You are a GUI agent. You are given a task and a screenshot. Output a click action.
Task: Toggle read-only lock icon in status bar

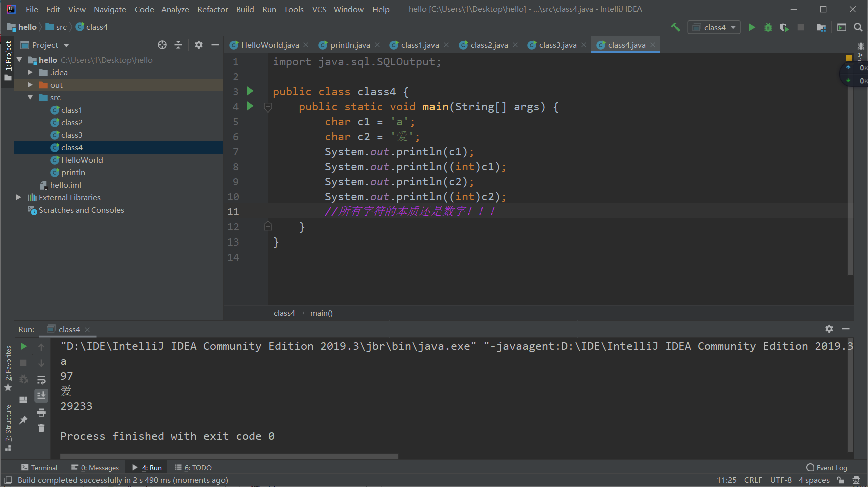pyautogui.click(x=840, y=480)
